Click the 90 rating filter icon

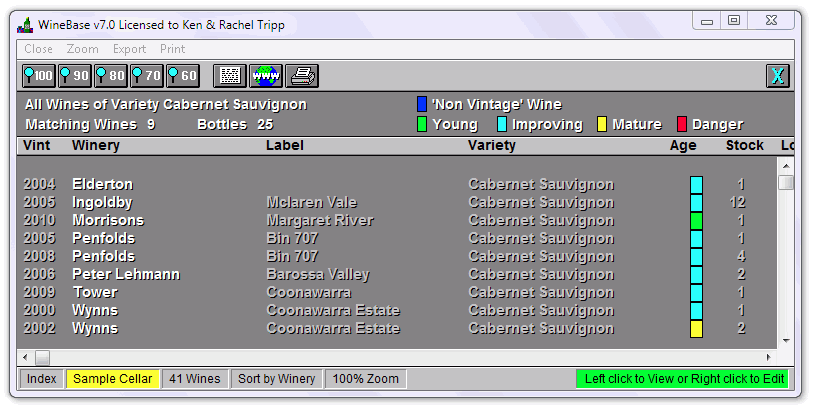[x=74, y=76]
